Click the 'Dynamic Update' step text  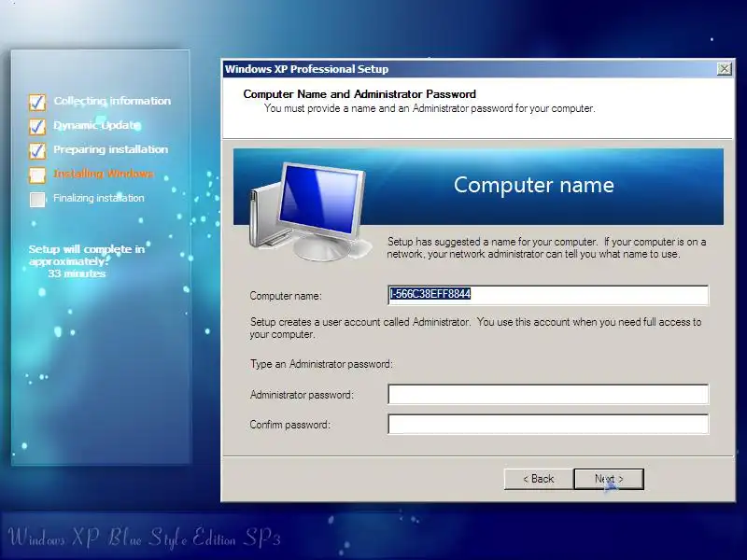pos(97,125)
